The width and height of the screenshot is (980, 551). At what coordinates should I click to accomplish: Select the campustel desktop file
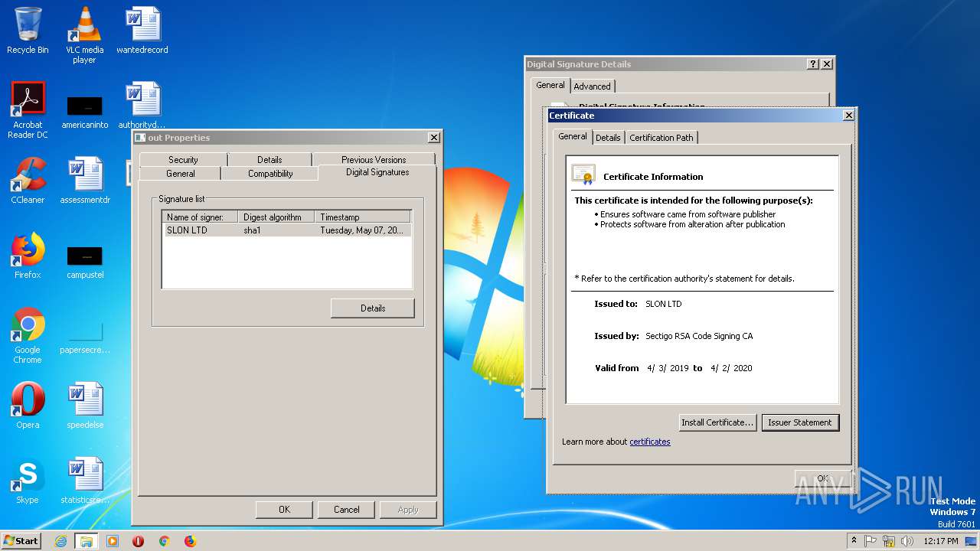(85, 262)
